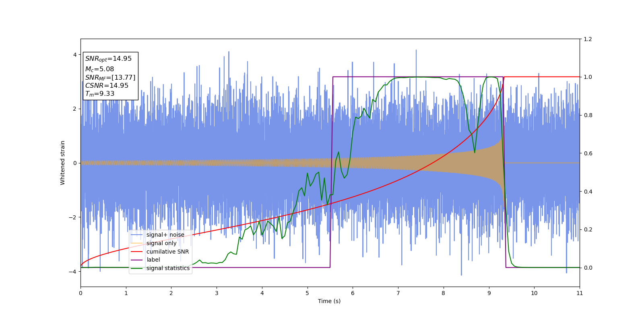Viewport: 644px width, 322px height.
Task: Click the 'Whitened strain' y-axis label
Action: click(x=63, y=163)
